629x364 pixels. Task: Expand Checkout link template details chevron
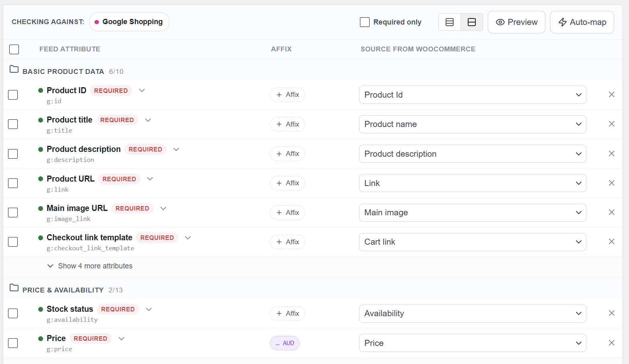pos(188,238)
